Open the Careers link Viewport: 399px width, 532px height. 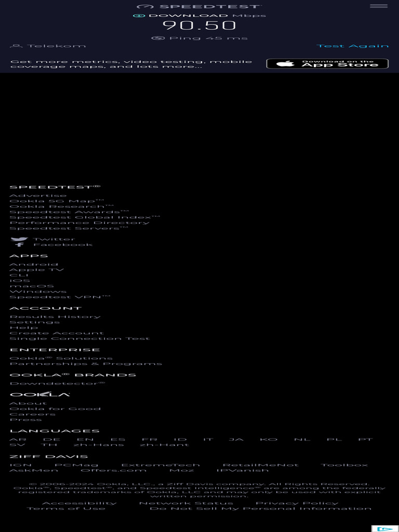coord(32,414)
